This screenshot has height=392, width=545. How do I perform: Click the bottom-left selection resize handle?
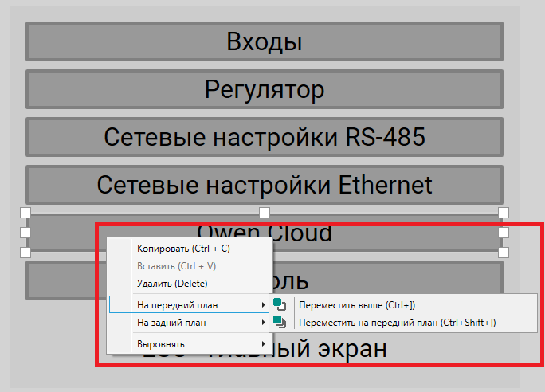click(25, 252)
